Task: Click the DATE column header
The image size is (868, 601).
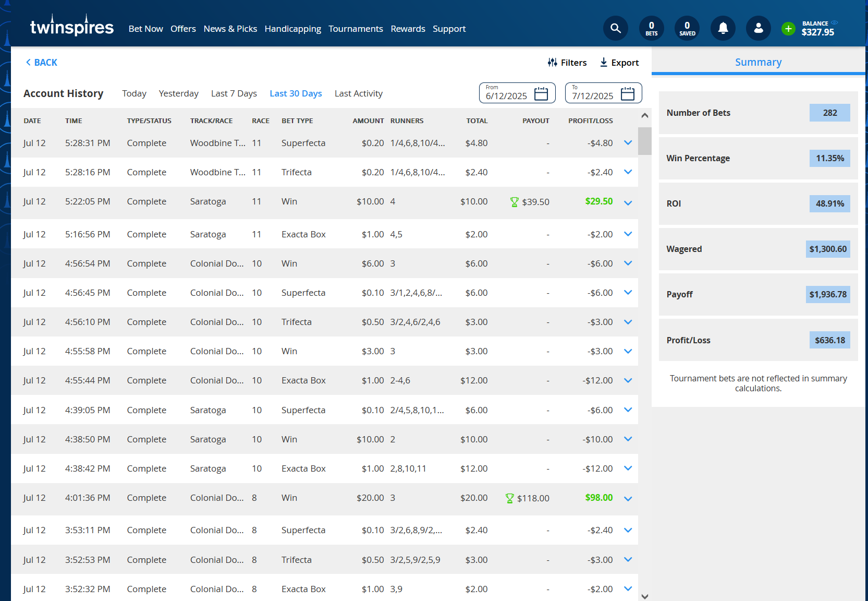Action: pos(32,121)
